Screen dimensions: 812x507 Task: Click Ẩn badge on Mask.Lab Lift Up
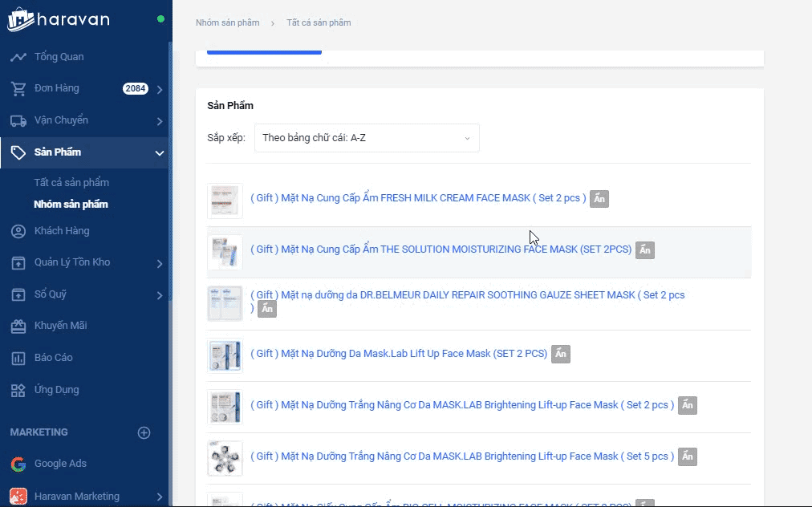pos(561,355)
